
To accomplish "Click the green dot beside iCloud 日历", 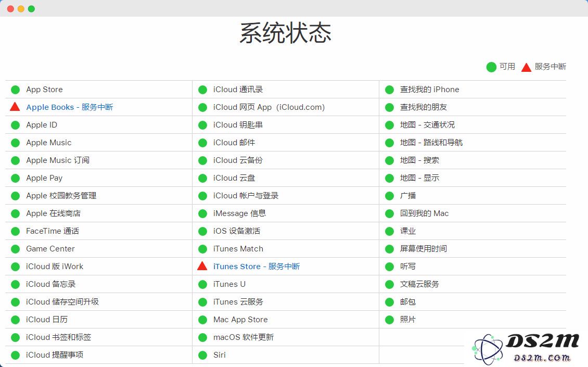I will (x=16, y=320).
